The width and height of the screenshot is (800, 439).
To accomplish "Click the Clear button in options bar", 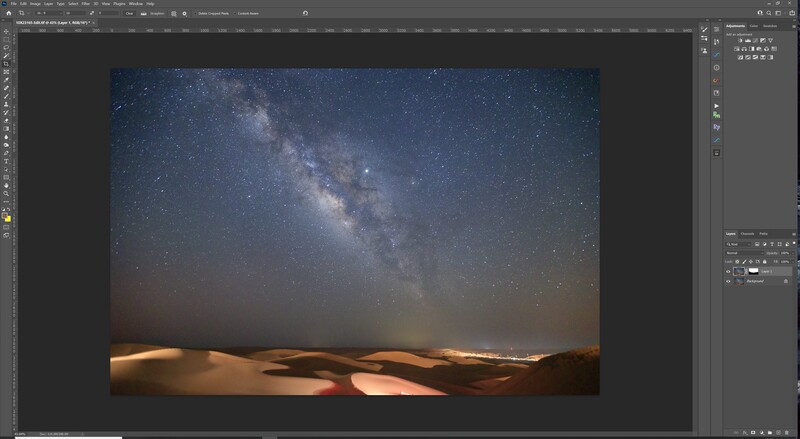I will pyautogui.click(x=130, y=13).
